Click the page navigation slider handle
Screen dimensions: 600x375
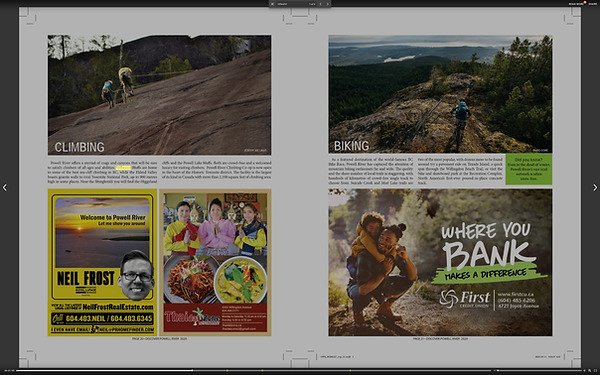coord(192,370)
